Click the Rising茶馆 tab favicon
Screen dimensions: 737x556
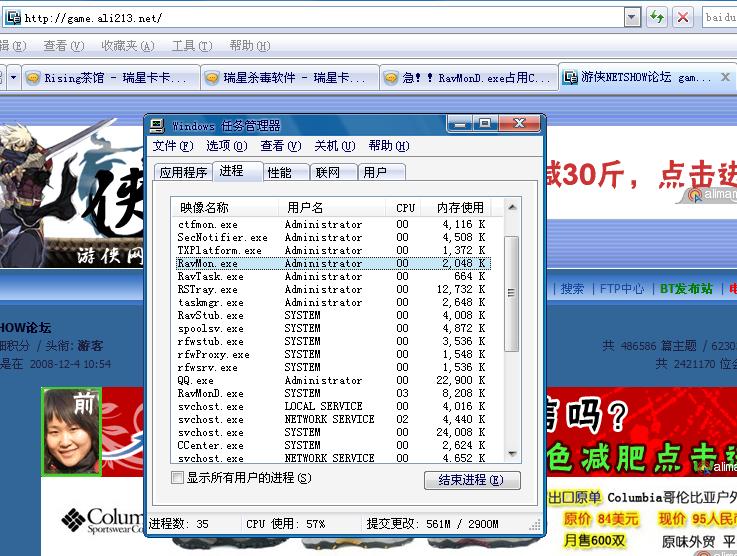pyautogui.click(x=33, y=78)
